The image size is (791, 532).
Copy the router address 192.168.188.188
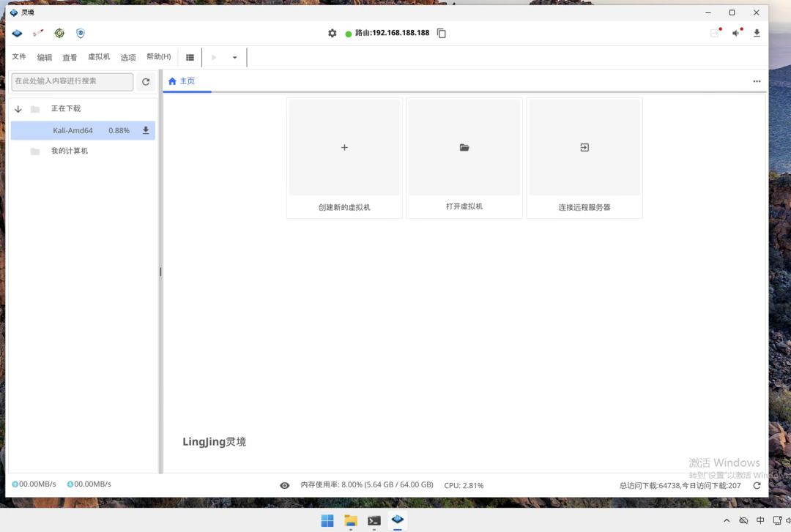pyautogui.click(x=442, y=33)
